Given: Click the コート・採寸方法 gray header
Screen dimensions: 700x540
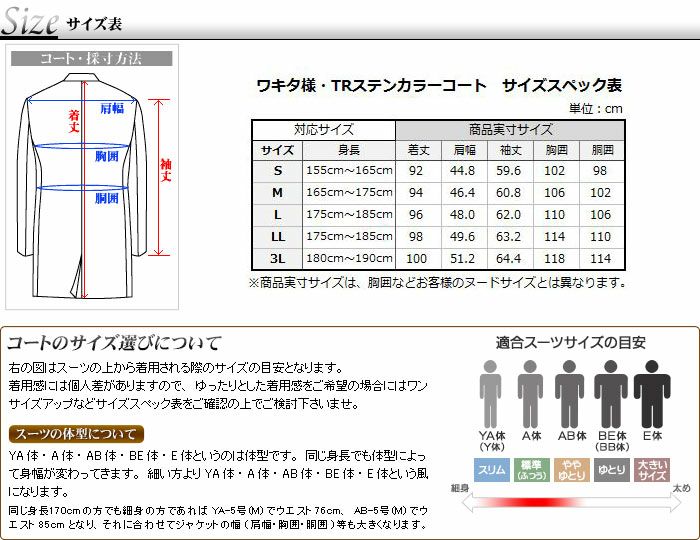Looking at the screenshot, I should pyautogui.click(x=91, y=58).
